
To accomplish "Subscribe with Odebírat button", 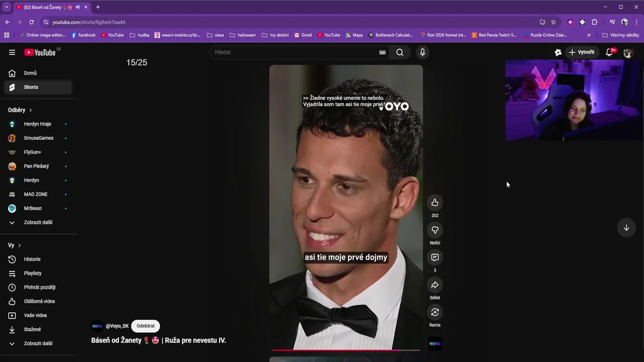I will pos(145,326).
